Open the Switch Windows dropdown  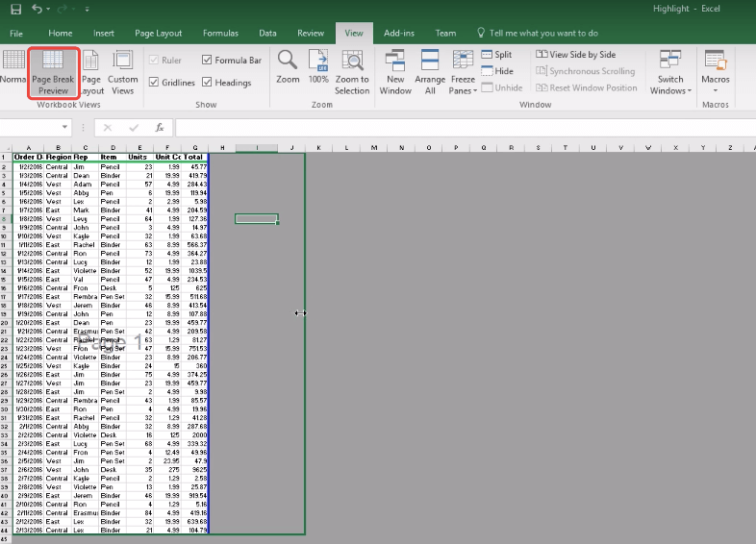(670, 72)
